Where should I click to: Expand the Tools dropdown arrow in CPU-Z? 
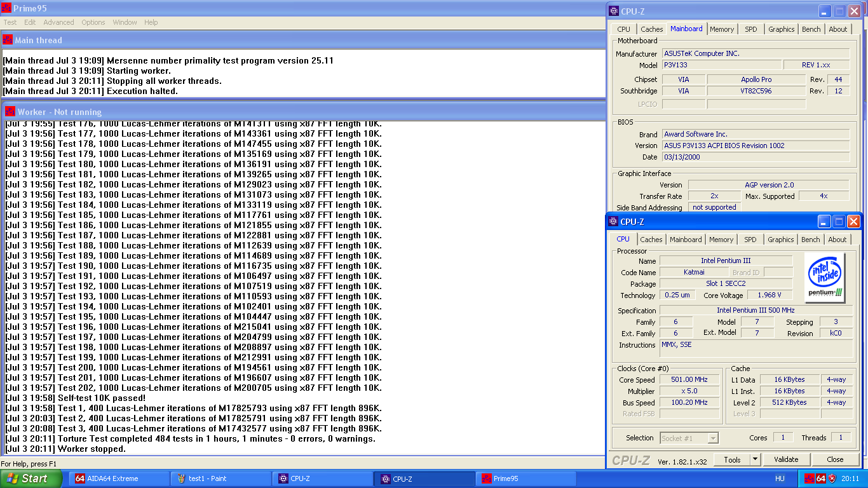point(755,459)
